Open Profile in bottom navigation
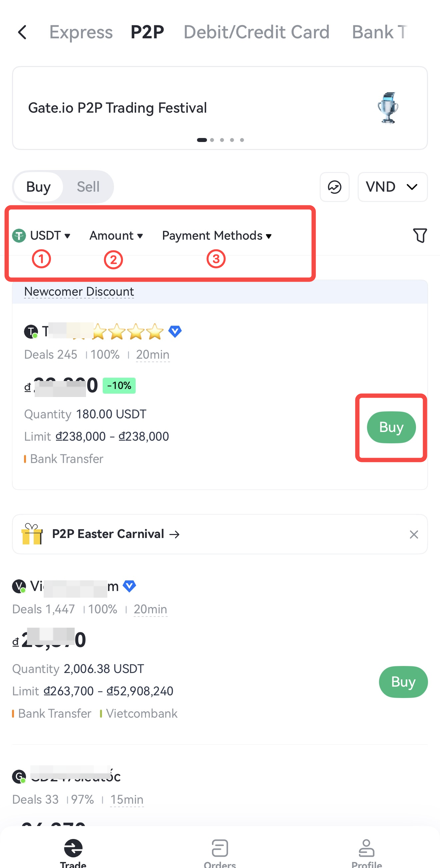Screen dimensions: 440x868 [366, 853]
